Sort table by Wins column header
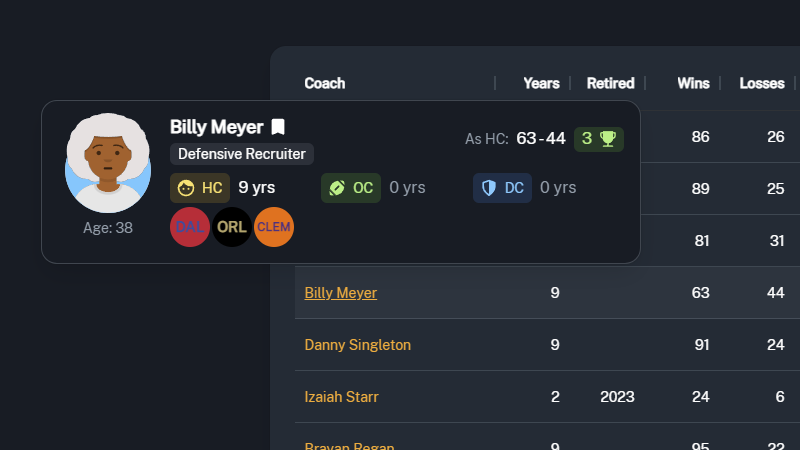This screenshot has height=450, width=800. click(x=693, y=83)
